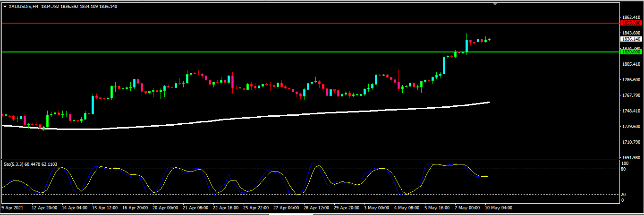Click the triangle icon beside XAUUSDm,H4 title
644x215 pixels.
click(5, 7)
